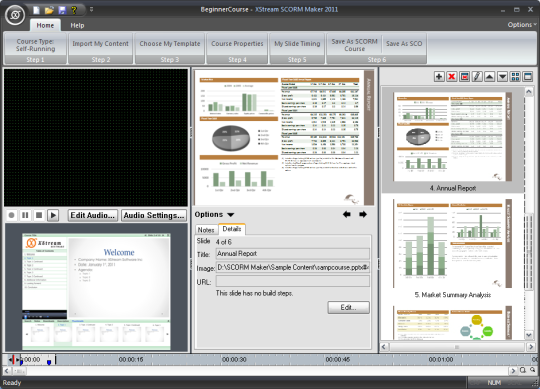Viewport: 540px width, 389px height.
Task: Click the slide icon with red mark
Action: pos(464,76)
